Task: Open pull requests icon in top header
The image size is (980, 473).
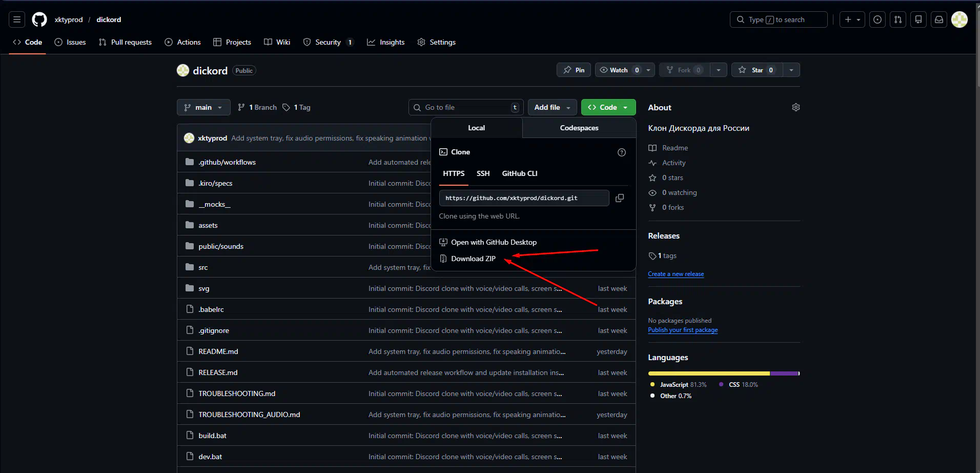Action: coord(897,19)
